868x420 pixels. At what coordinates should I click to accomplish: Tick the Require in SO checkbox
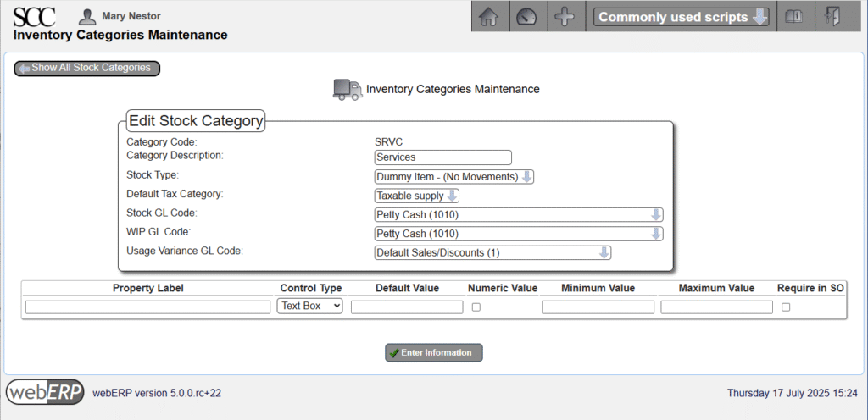(x=786, y=308)
